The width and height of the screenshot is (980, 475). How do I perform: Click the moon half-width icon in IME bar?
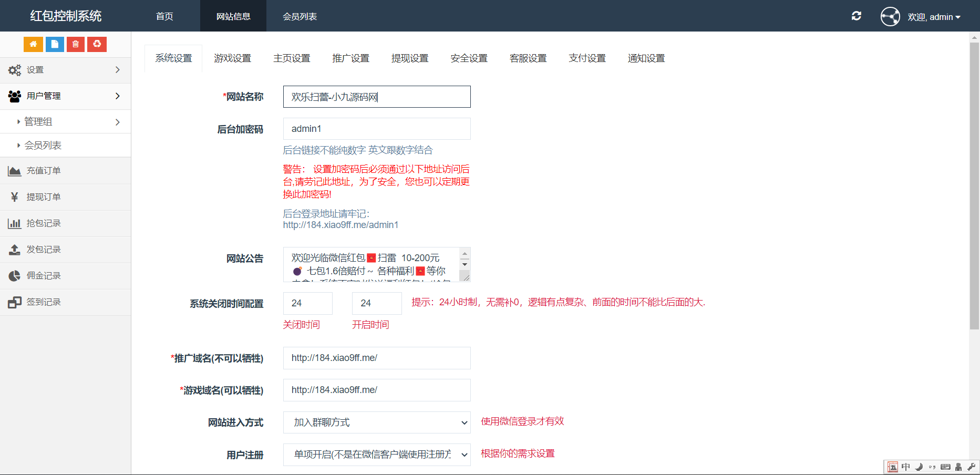pos(919,467)
